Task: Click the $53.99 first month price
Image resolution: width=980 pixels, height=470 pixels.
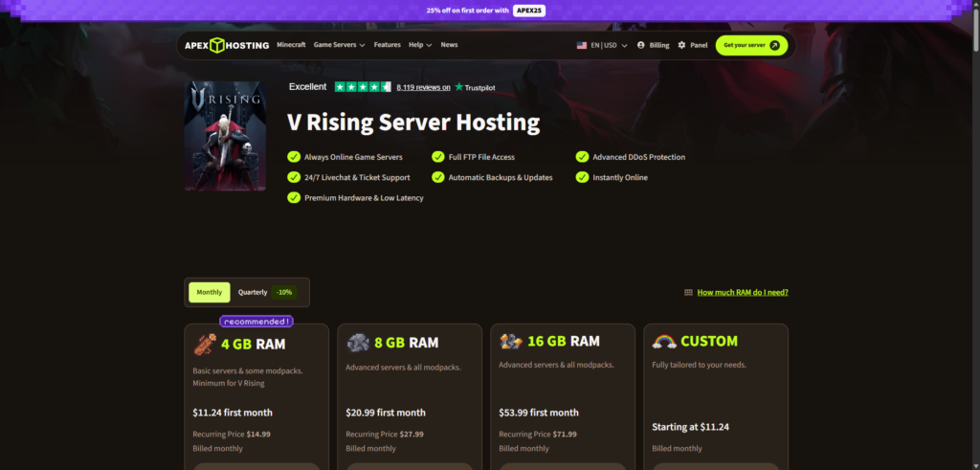Action: click(x=539, y=413)
